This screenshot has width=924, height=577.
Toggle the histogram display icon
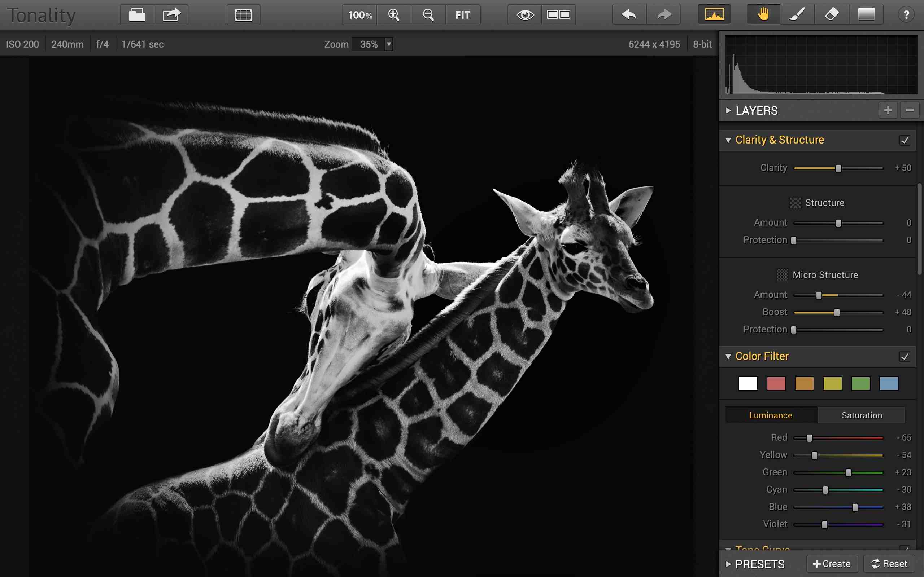coord(714,15)
